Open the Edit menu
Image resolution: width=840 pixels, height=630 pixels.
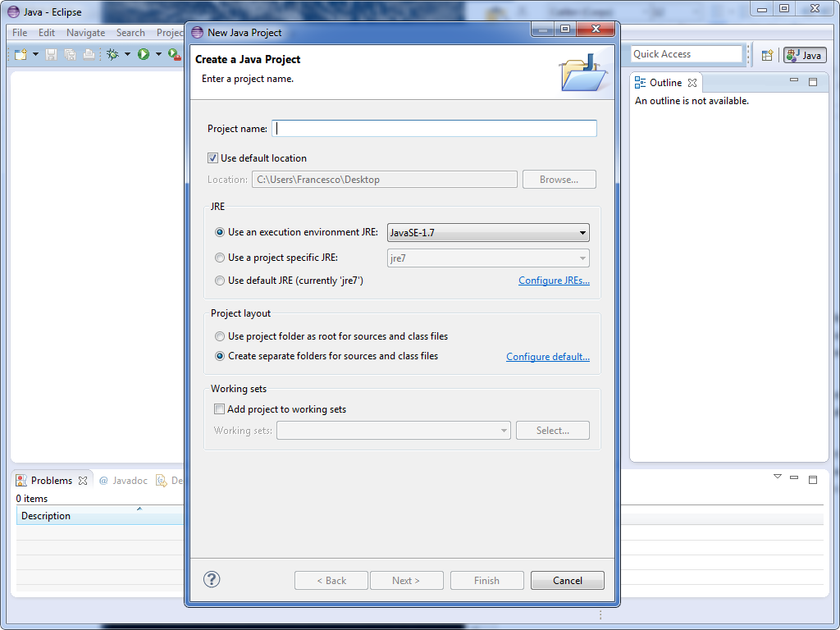coord(47,33)
